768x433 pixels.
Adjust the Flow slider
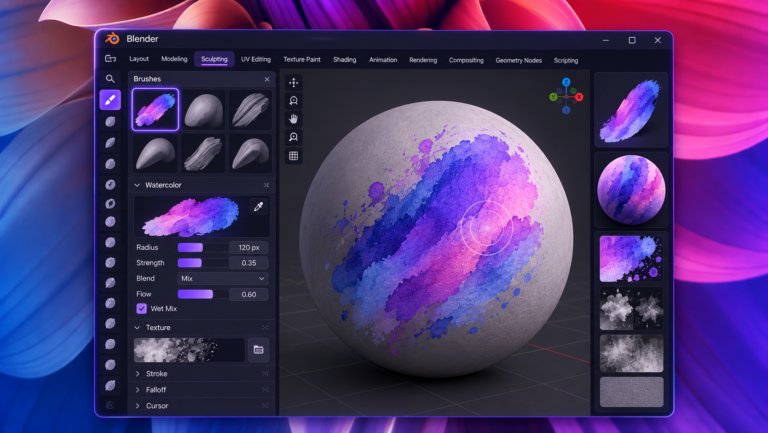click(x=202, y=294)
